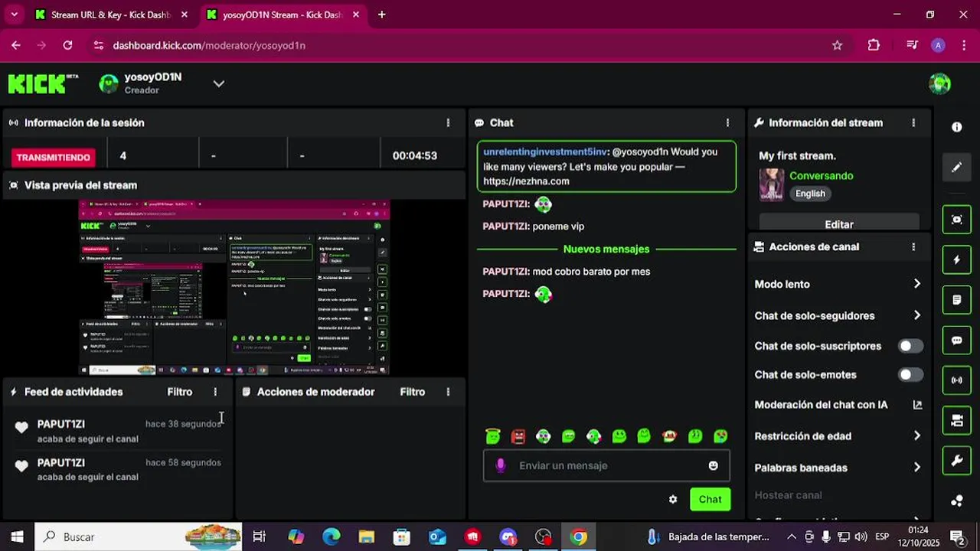The width and height of the screenshot is (980, 551).
Task: Click the purple microphone icon in chat input
Action: tap(500, 465)
